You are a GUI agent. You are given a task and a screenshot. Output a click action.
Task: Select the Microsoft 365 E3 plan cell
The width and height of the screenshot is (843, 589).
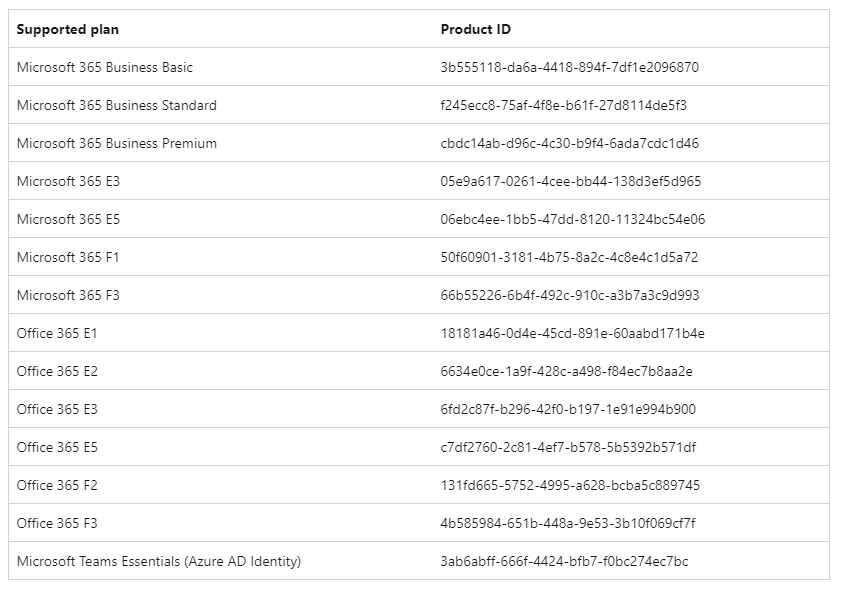68,181
